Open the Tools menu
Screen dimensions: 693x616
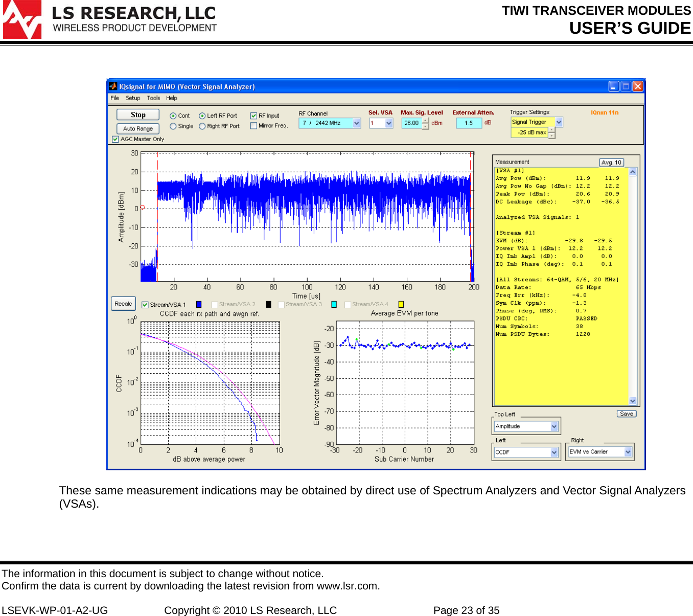pos(153,98)
